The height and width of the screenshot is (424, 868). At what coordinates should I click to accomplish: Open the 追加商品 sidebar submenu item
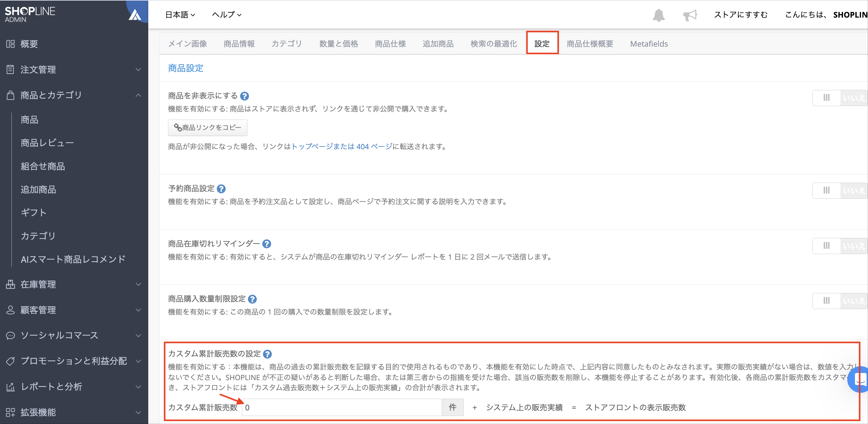38,189
